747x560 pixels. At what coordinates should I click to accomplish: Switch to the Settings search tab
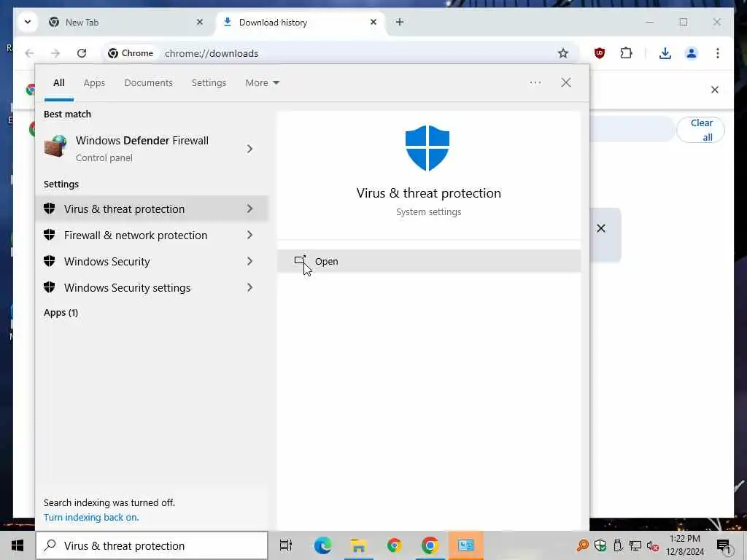pyautogui.click(x=209, y=83)
